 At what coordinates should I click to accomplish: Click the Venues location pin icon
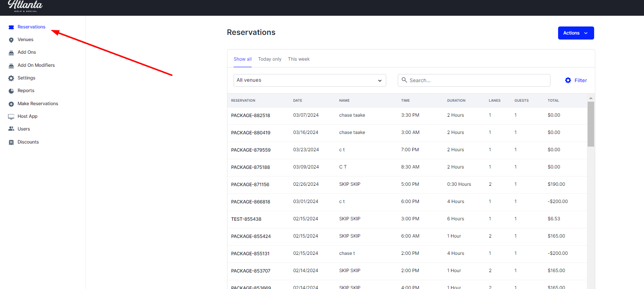coord(11,40)
